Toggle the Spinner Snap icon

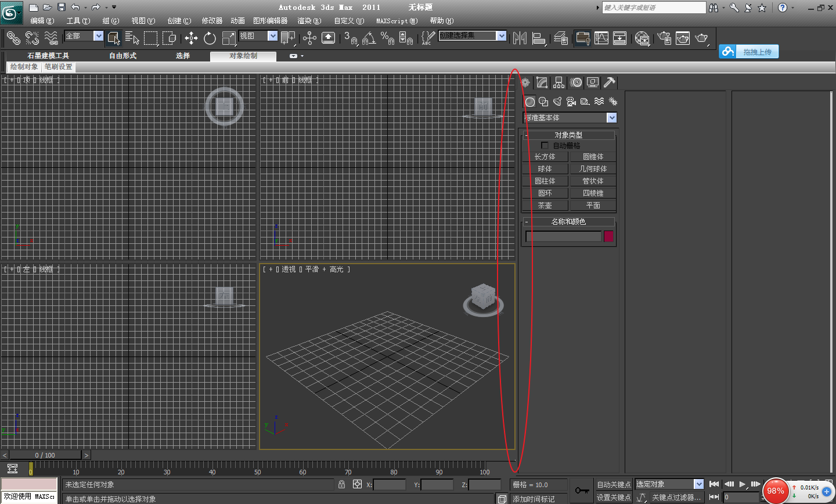(x=406, y=38)
